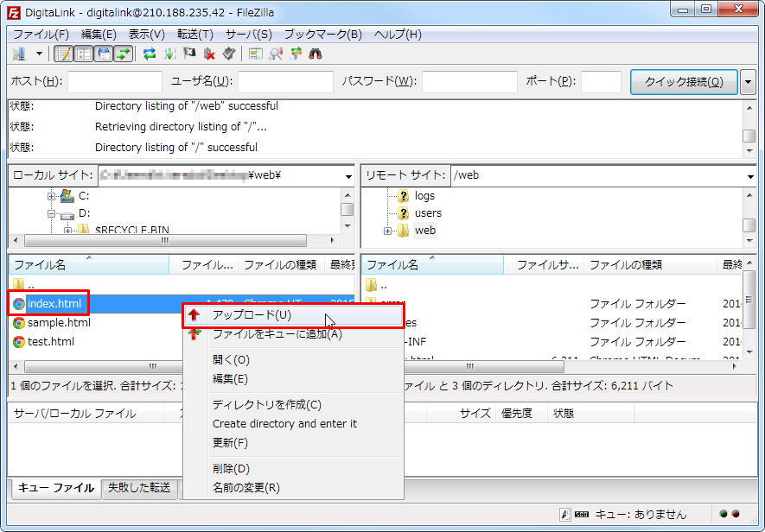Click the colored-lines list toolbar icon
Image resolution: width=765 pixels, height=532 pixels.
255,54
